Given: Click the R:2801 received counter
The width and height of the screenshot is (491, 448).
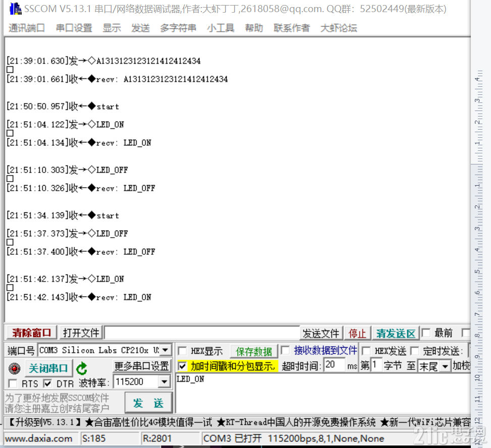Looking at the screenshot, I should click(x=157, y=438).
